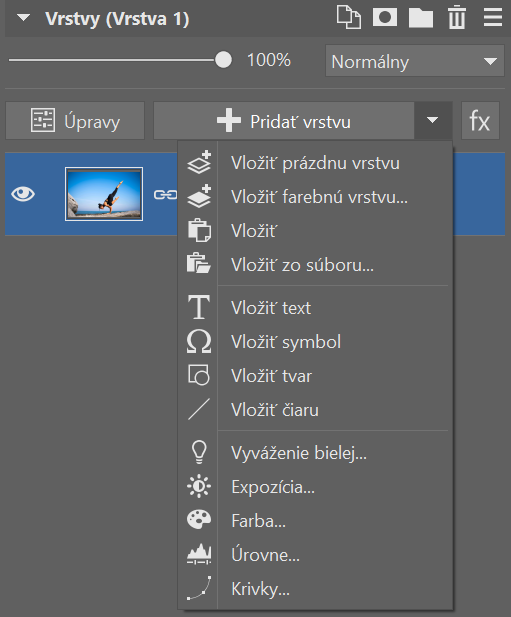The width and height of the screenshot is (511, 617).
Task: Choose Vložiť prázdnu vrstvu from menu
Action: [x=315, y=163]
